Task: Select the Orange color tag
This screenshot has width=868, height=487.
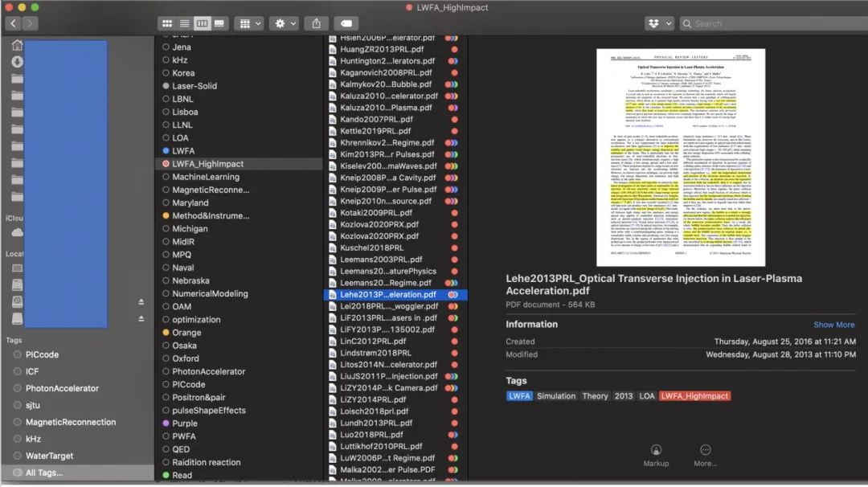Action: (186, 333)
